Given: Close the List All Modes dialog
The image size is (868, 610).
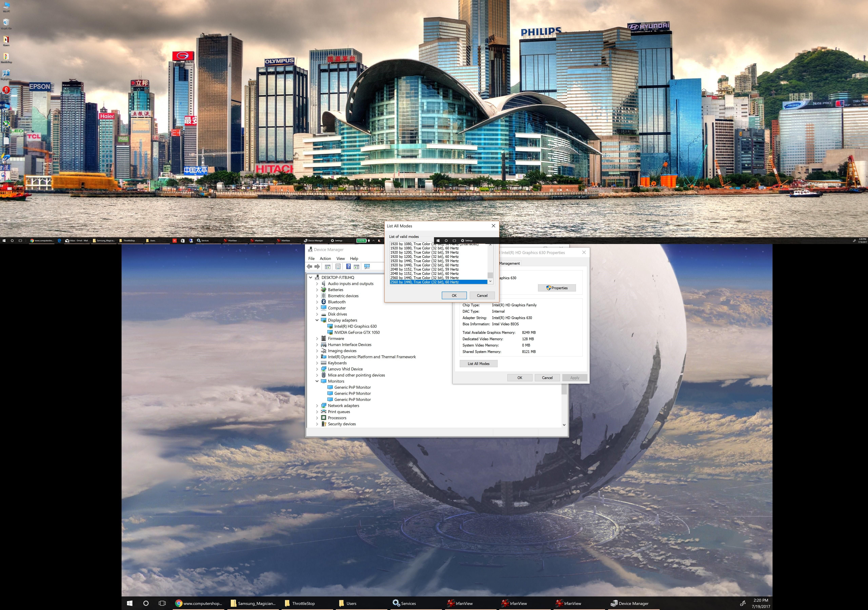Looking at the screenshot, I should [x=493, y=226].
